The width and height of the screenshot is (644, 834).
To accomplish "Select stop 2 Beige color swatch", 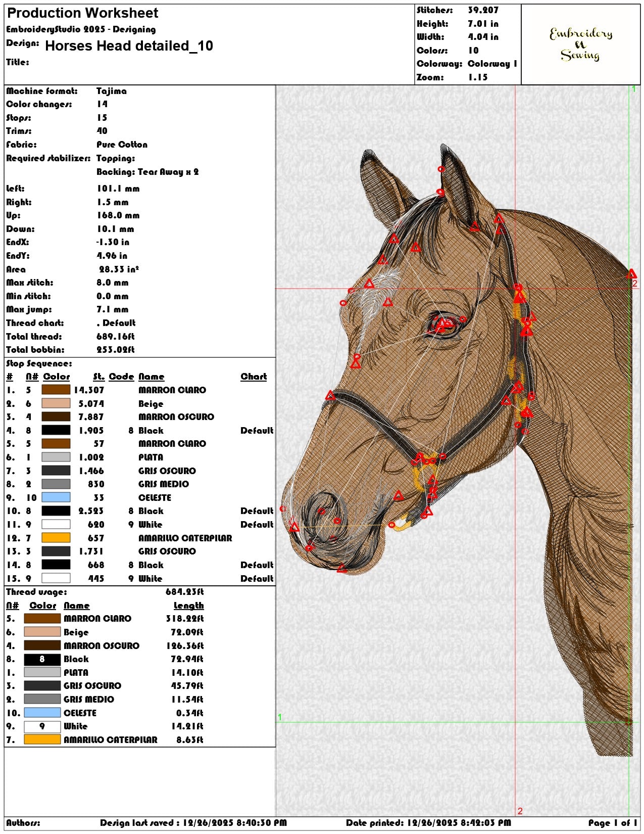I will coord(56,403).
